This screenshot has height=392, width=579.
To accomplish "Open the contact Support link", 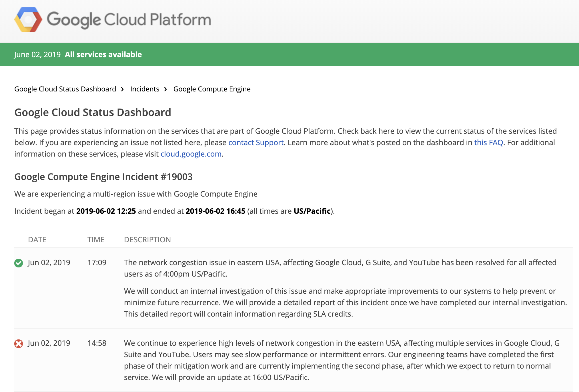I will pos(256,142).
